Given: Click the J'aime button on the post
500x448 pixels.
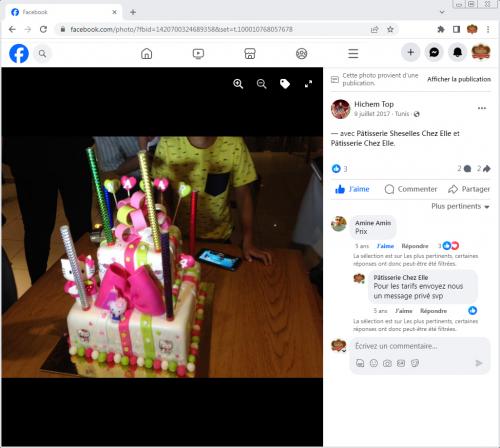Looking at the screenshot, I should (352, 189).
